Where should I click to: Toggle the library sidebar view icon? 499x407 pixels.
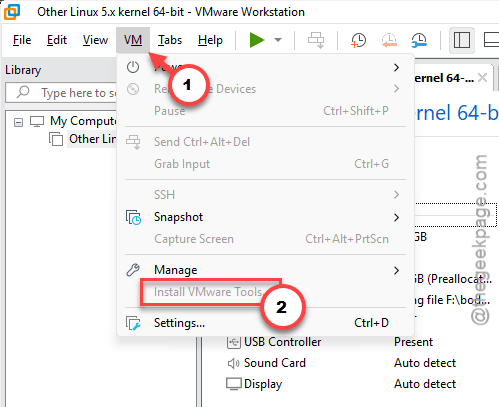[x=462, y=40]
